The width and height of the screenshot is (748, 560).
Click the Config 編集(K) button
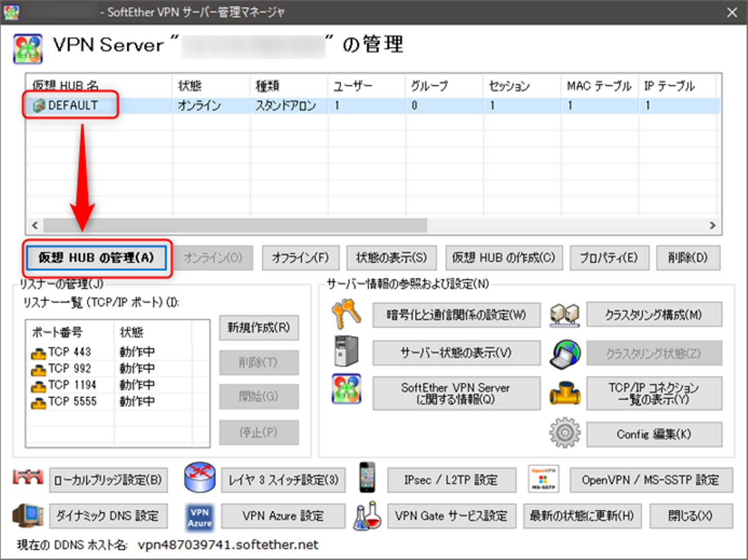point(654,434)
